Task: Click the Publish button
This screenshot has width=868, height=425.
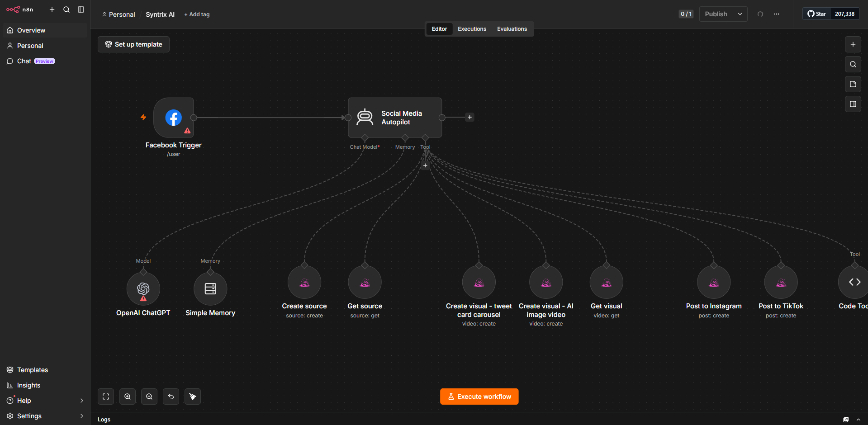Action: [x=716, y=14]
